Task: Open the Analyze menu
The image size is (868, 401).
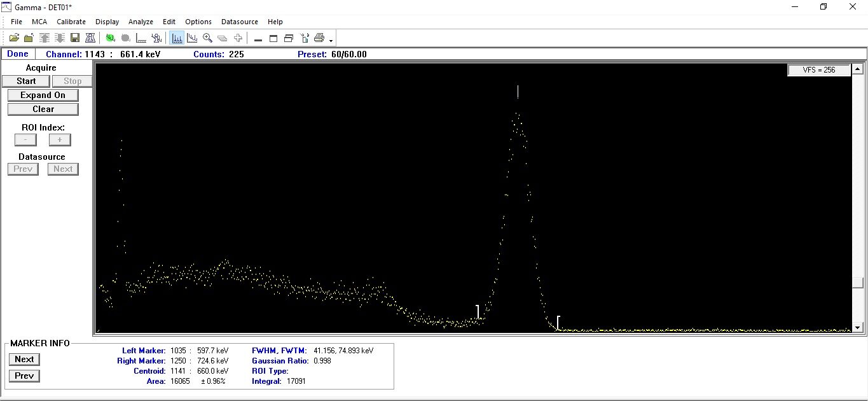Action: click(141, 22)
